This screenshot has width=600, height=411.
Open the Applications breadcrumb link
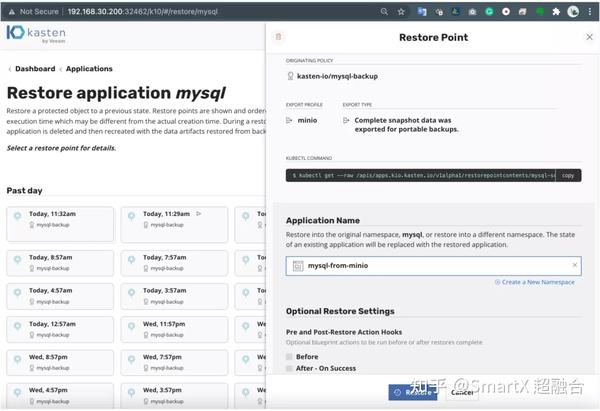coord(89,69)
